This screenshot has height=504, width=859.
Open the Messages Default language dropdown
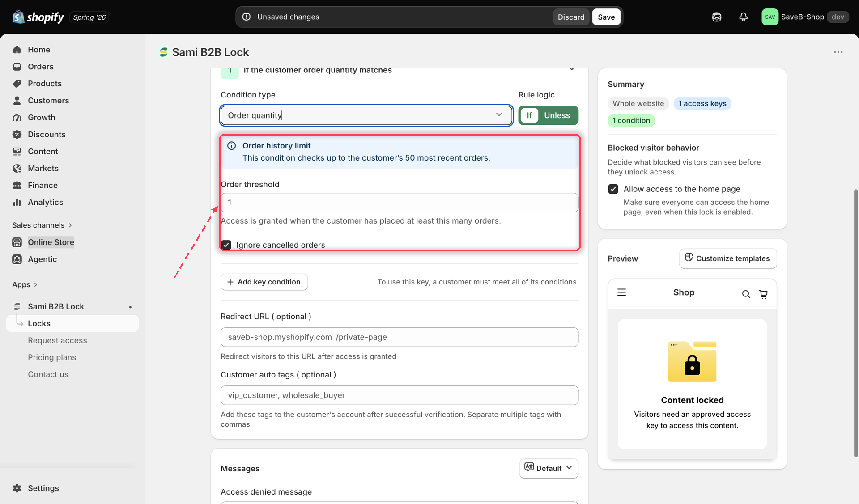point(549,468)
